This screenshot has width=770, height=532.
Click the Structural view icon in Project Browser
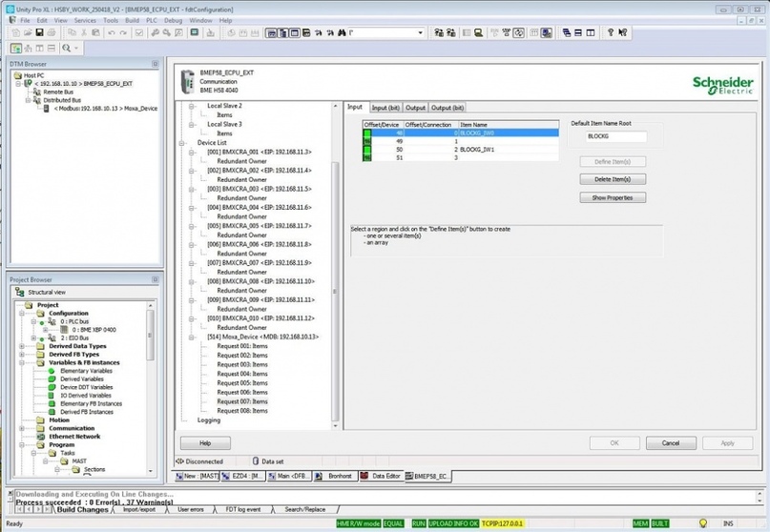[x=20, y=292]
